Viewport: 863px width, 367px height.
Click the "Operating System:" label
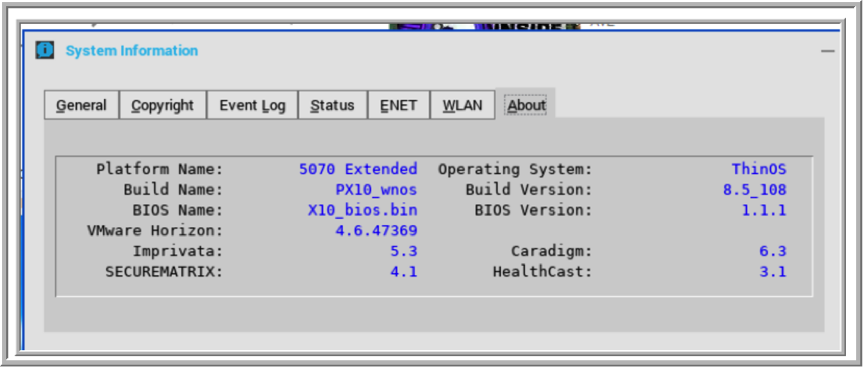[515, 169]
